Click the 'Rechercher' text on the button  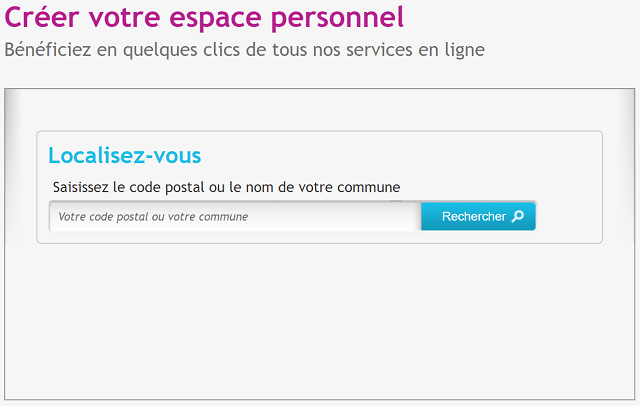tap(474, 216)
